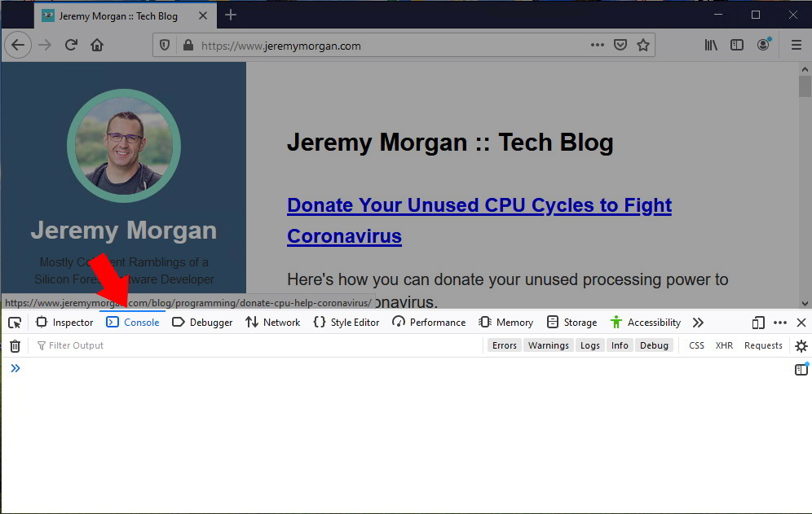Screen dimensions: 812x514
Task: Open the Coronavirus donation article link
Action: pyautogui.click(x=479, y=205)
